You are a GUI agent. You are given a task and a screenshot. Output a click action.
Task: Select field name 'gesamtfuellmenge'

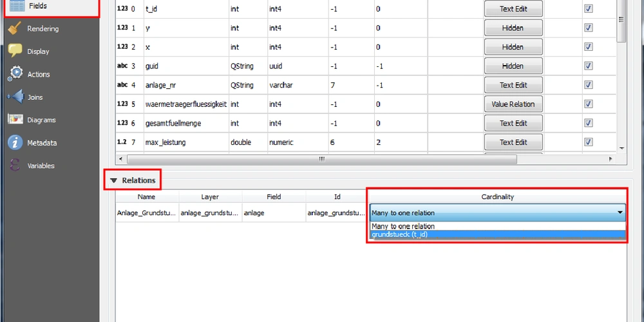point(186,123)
